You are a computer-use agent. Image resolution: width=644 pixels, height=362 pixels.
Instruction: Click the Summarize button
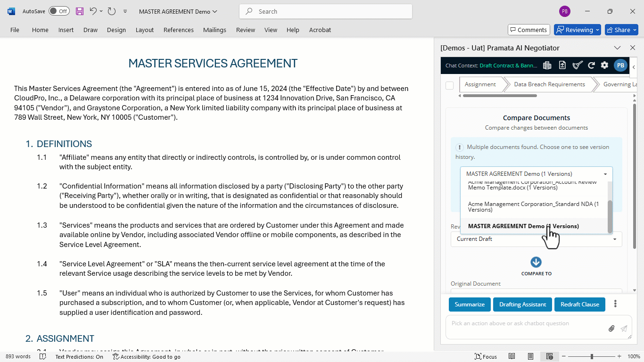(470, 304)
